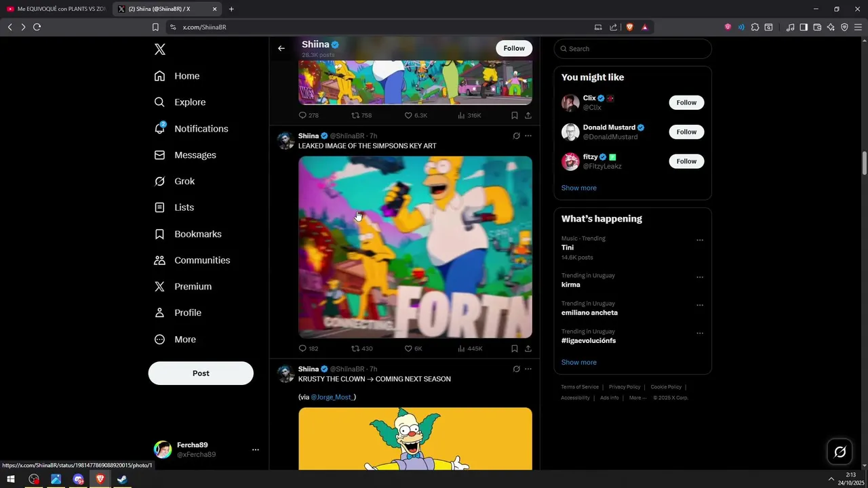Expand the More sidebar menu

175,340
